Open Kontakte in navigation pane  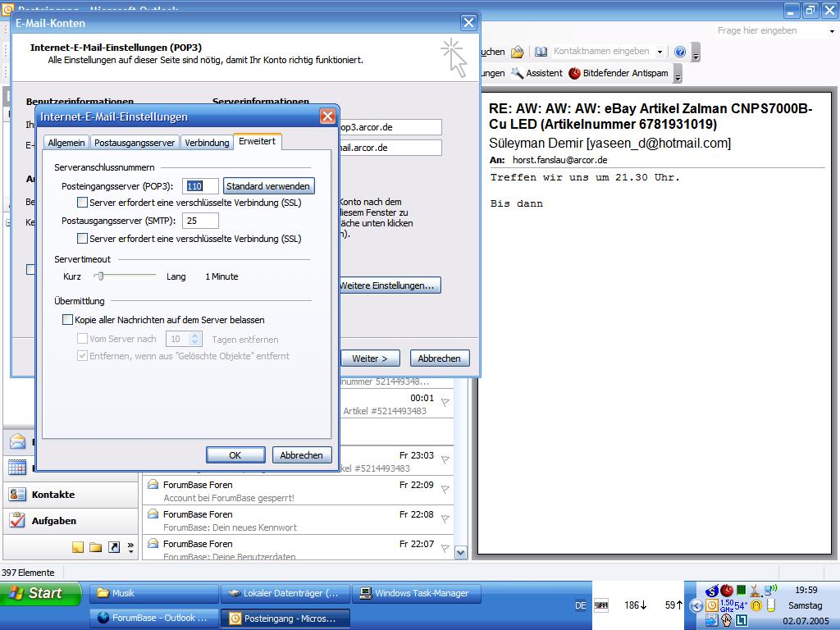(71, 495)
